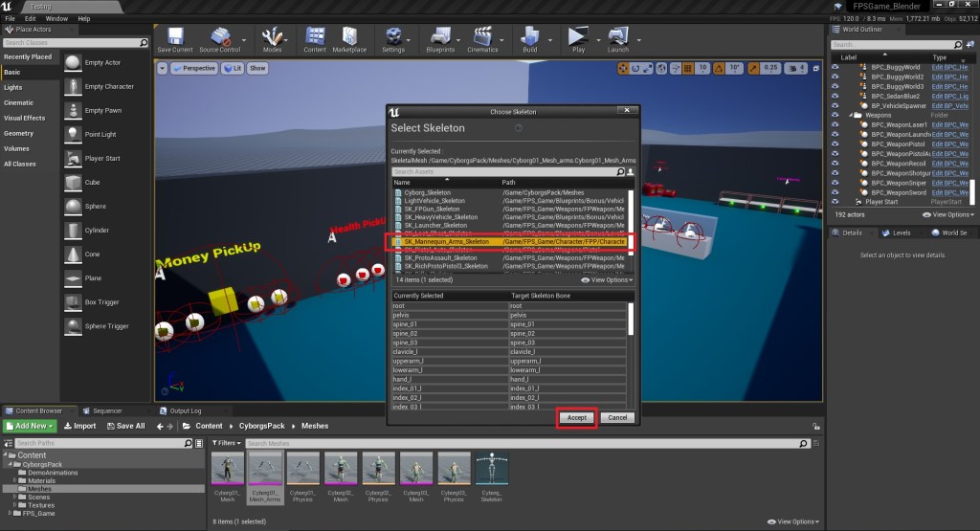Hide BPC_BuggyWorld using its eye icon
This screenshot has width=980, height=531.
[x=835, y=67]
